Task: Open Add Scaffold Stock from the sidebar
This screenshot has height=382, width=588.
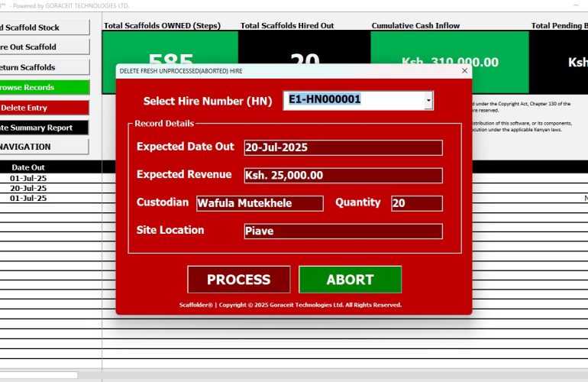Action: [44, 28]
